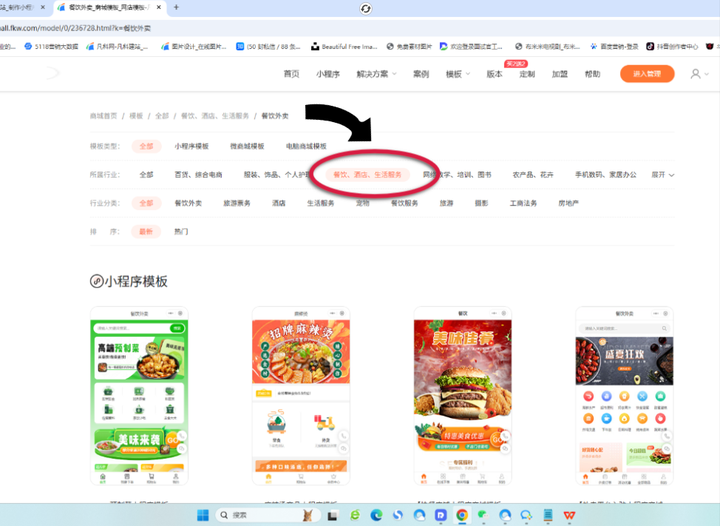720x526 pixels.
Task: Launch the green 360 browser taskbar icon
Action: point(354,515)
